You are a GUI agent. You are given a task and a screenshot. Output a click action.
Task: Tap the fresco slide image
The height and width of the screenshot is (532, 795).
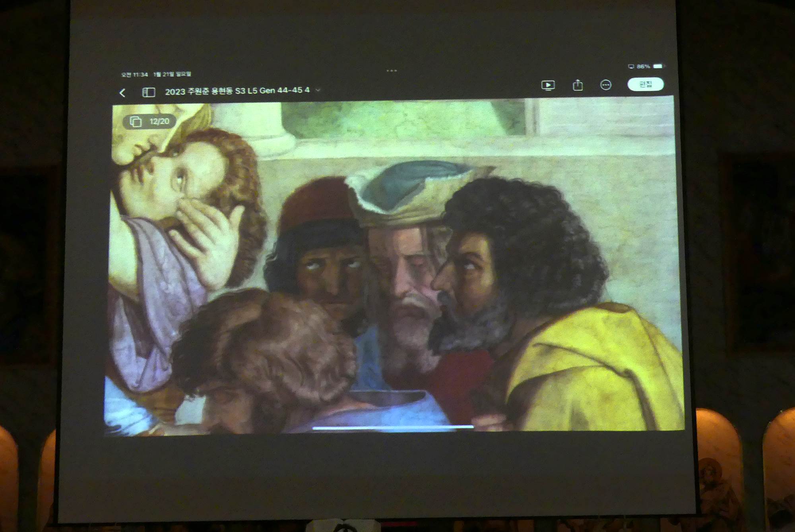click(x=394, y=266)
